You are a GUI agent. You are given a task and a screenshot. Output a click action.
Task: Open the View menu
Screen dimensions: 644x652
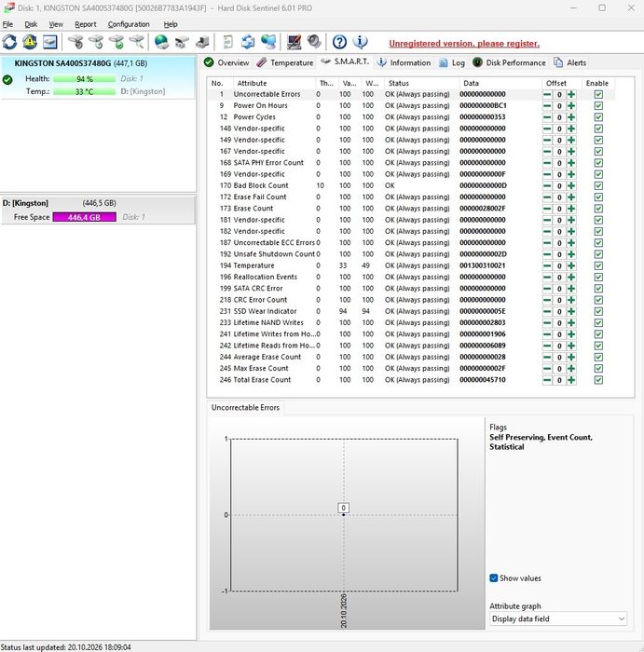click(x=56, y=24)
